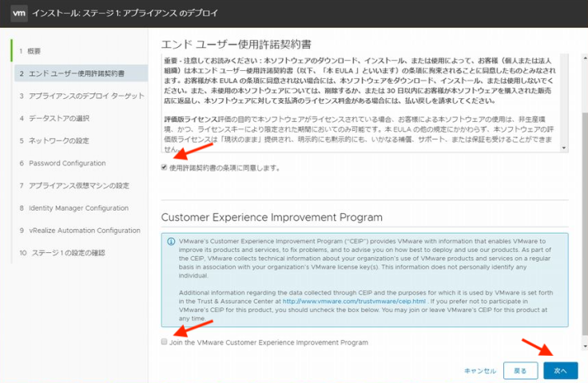588x383 pixels.
Task: Click the キャンセル (Cancel) link
Action: click(x=480, y=371)
